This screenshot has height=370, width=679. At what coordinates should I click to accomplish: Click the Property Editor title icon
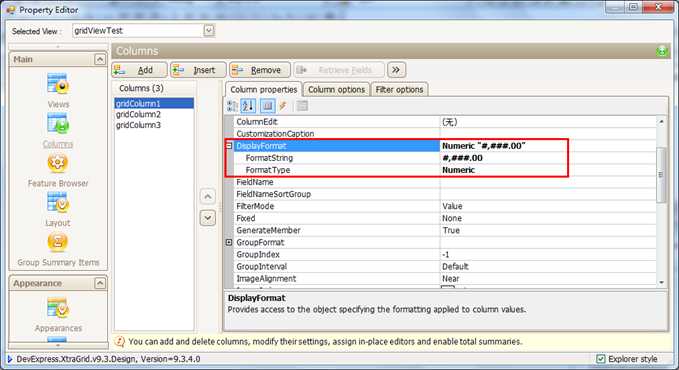coord(10,10)
